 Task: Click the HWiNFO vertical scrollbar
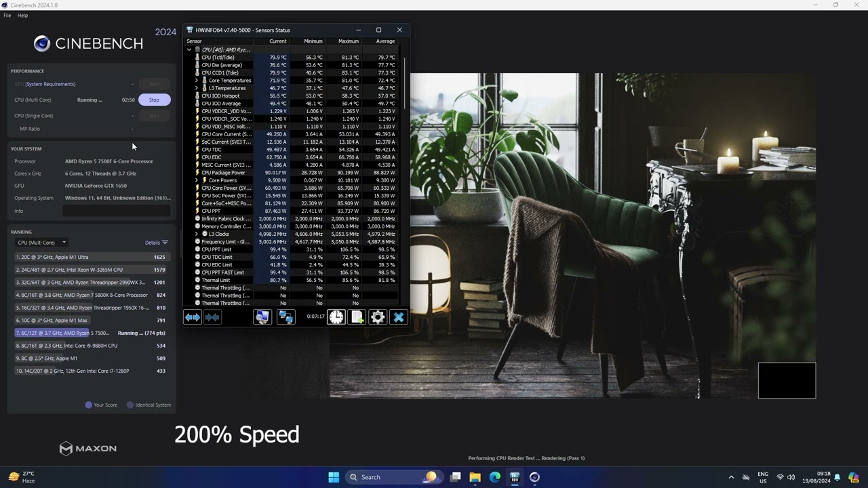pyautogui.click(x=405, y=84)
